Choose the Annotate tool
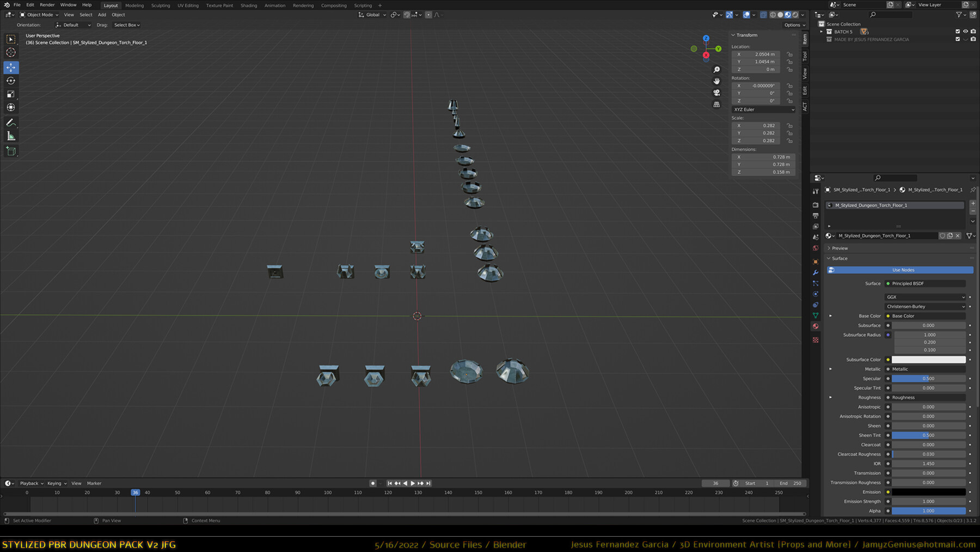Viewport: 980px width, 552px height. point(11,123)
